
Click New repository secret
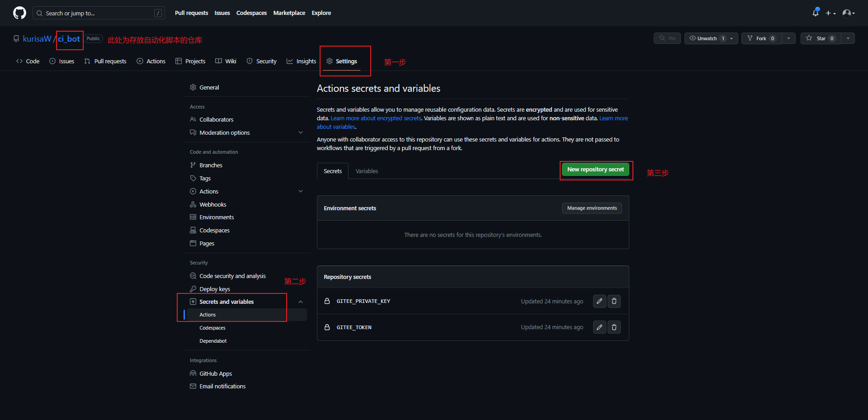(595, 170)
